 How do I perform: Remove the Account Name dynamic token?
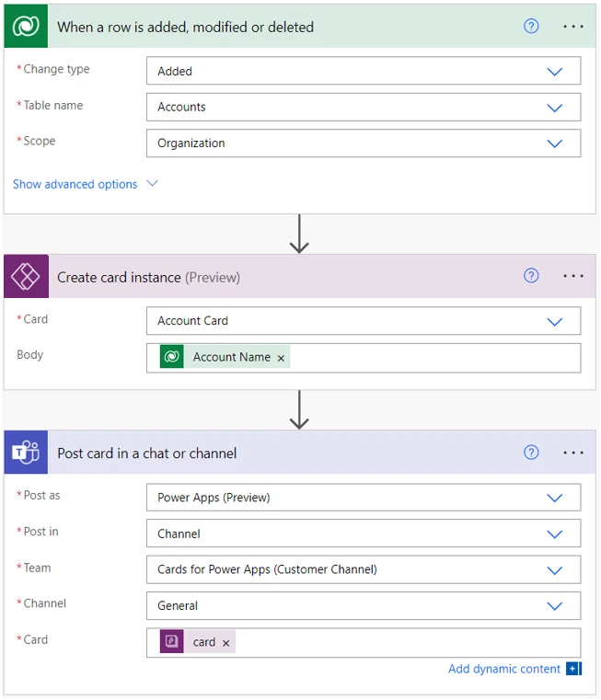click(282, 358)
